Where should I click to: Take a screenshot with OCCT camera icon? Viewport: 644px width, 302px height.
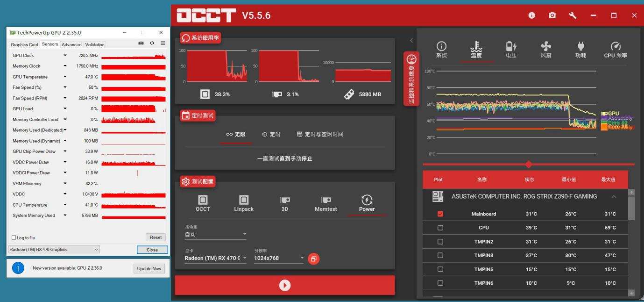coord(552,15)
